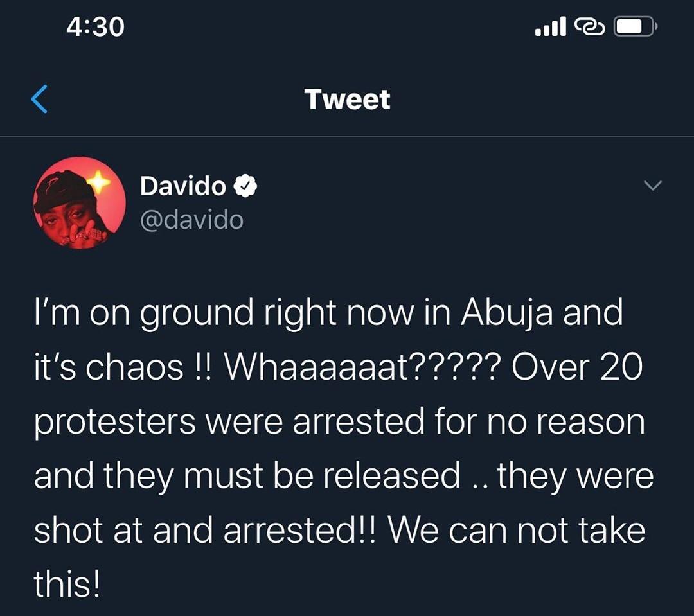Click the Davido display name
The height and width of the screenshot is (616, 694).
pos(183,186)
